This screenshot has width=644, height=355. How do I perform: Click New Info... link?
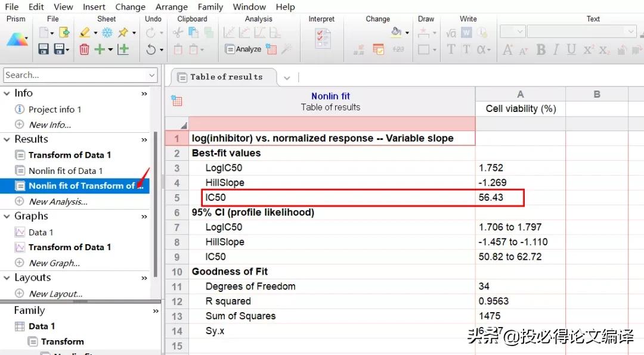pyautogui.click(x=49, y=124)
